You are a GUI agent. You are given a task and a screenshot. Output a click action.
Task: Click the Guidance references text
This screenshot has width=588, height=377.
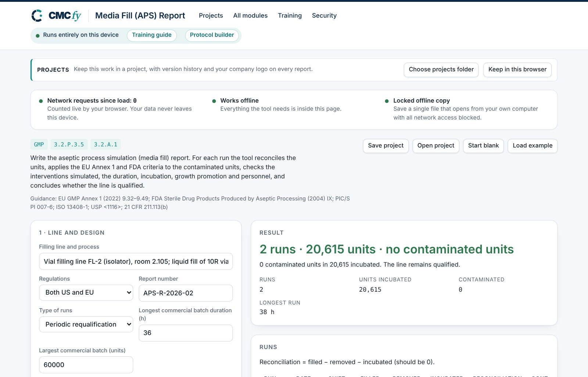coord(190,203)
